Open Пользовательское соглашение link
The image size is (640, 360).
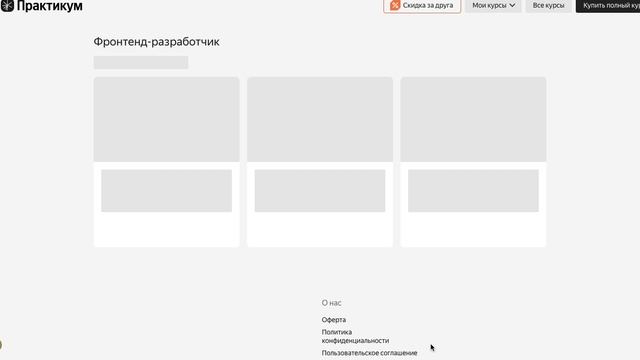pos(369,353)
